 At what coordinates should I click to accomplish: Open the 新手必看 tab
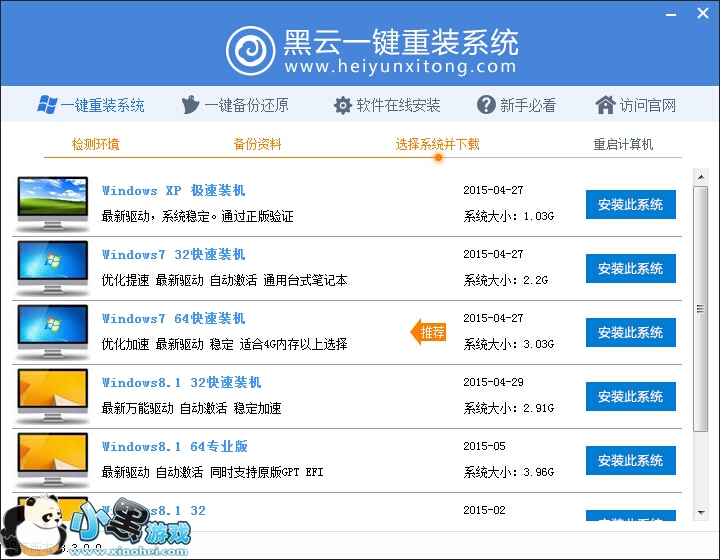[517, 105]
